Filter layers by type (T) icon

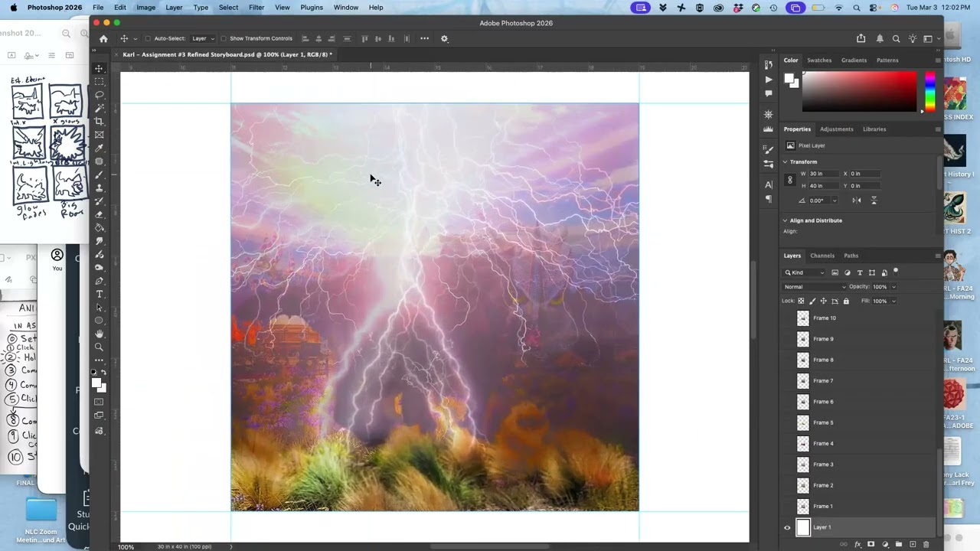859,272
